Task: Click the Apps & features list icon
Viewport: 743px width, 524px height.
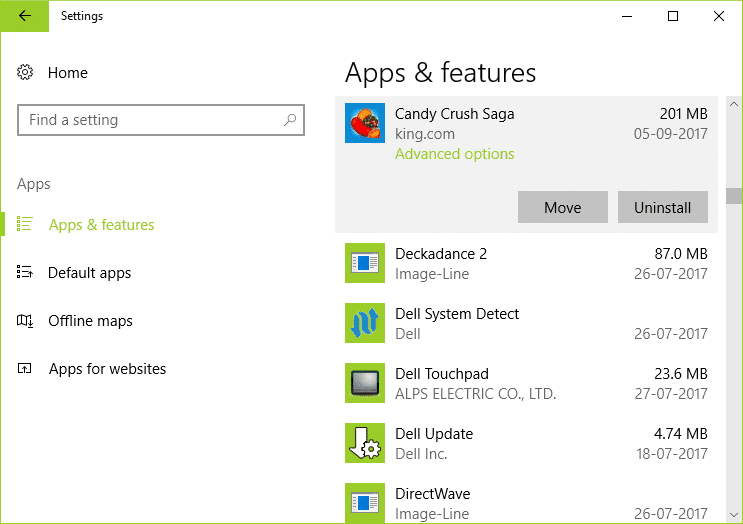Action: pyautogui.click(x=25, y=224)
